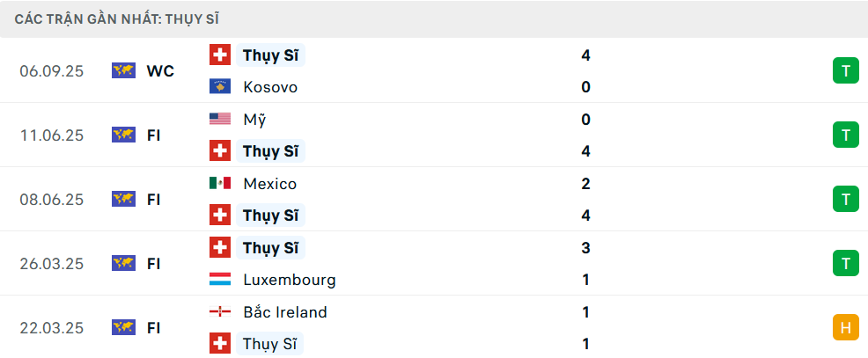The image size is (868, 358).
Task: Click the Luxembourg flag icon
Action: pos(219,280)
